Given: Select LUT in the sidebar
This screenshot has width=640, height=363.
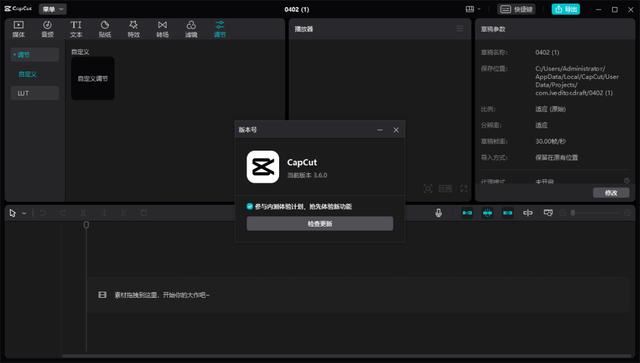Looking at the screenshot, I should click(x=35, y=93).
